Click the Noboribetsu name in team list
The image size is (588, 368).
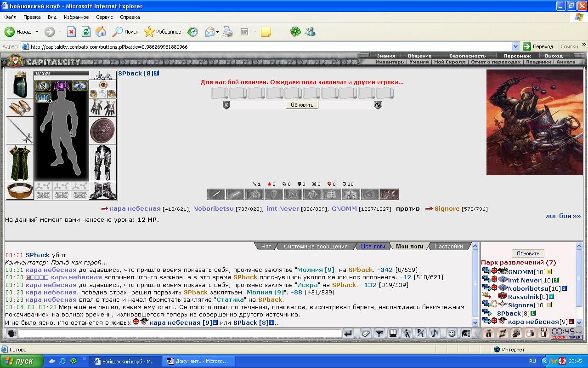pos(213,208)
